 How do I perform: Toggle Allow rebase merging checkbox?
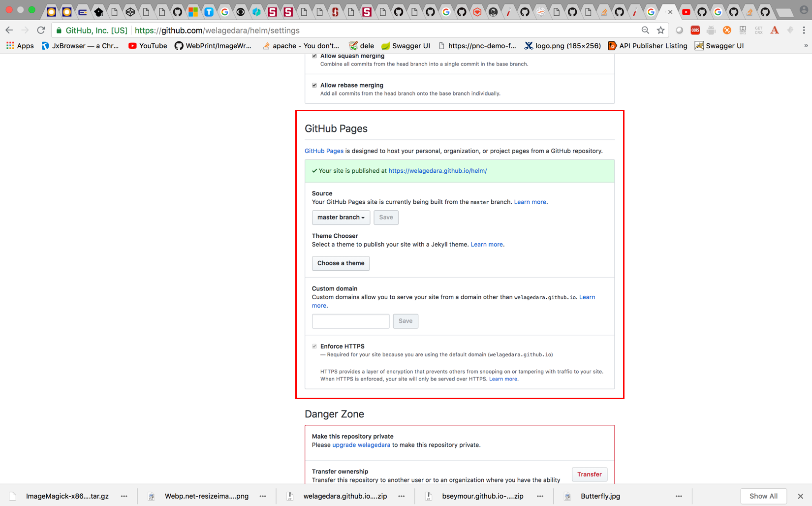[314, 85]
